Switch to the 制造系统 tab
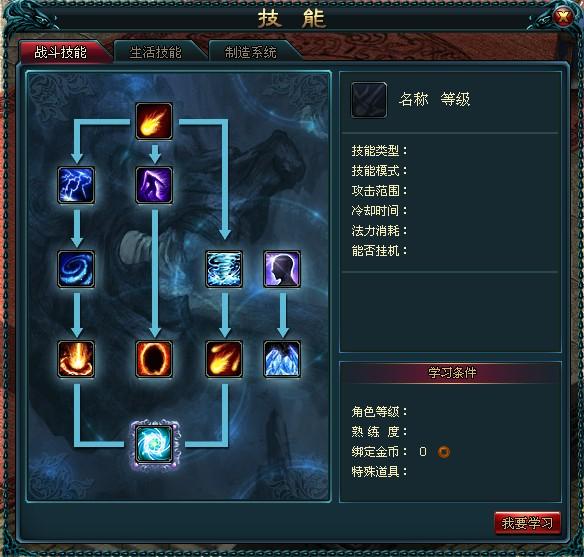This screenshot has width=584, height=557. tap(252, 52)
